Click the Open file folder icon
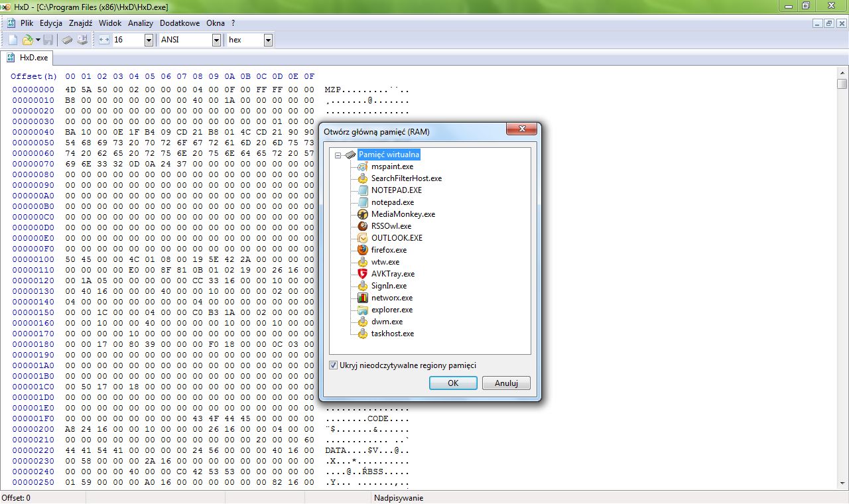The image size is (849, 504). click(x=28, y=40)
